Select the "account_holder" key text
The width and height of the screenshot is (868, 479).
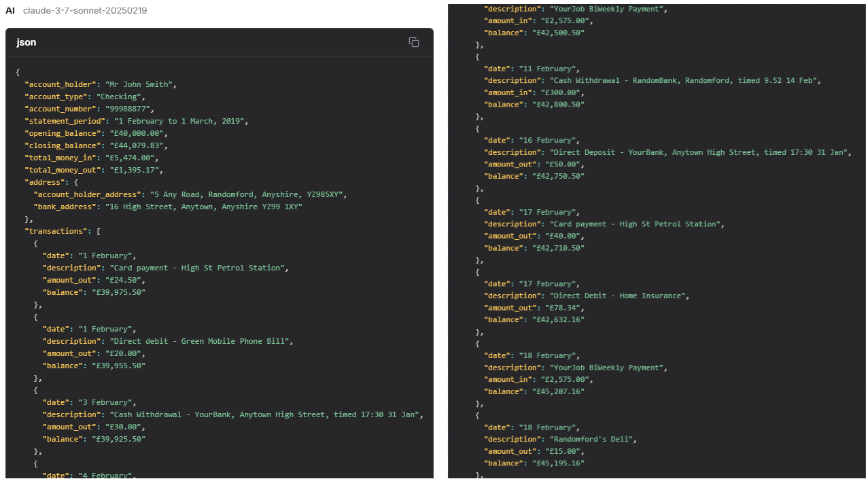coord(60,84)
